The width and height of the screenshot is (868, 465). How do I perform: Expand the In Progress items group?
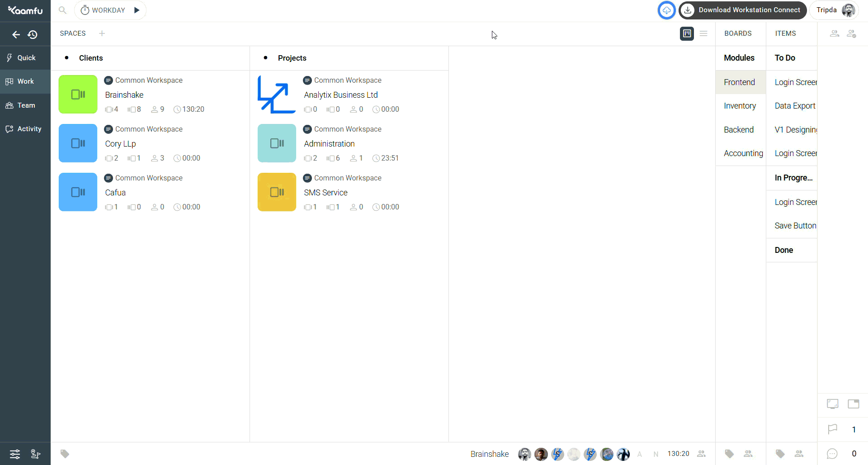pos(793,178)
